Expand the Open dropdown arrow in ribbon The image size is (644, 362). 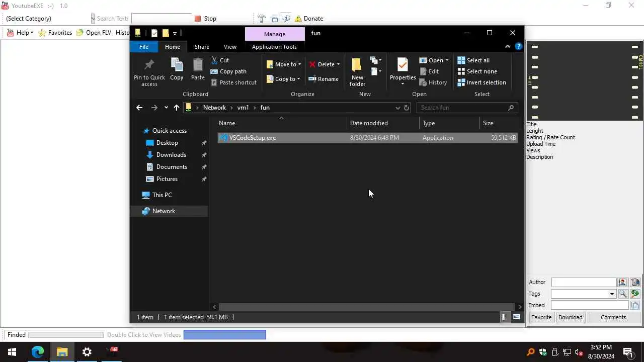(x=447, y=60)
